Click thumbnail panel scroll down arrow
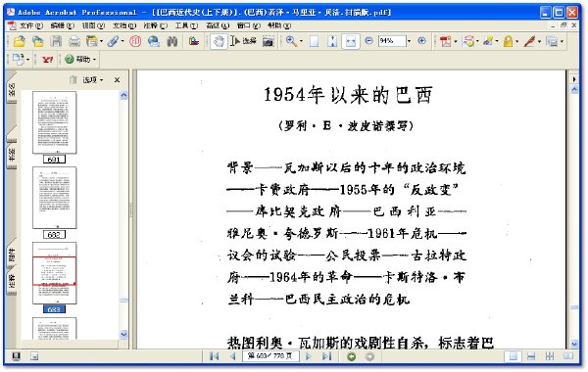Screen dimensions: 588x372 [123, 334]
